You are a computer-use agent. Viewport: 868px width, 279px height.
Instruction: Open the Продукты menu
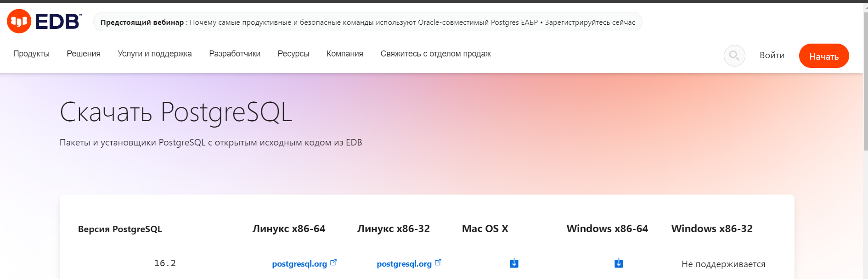[x=31, y=54]
